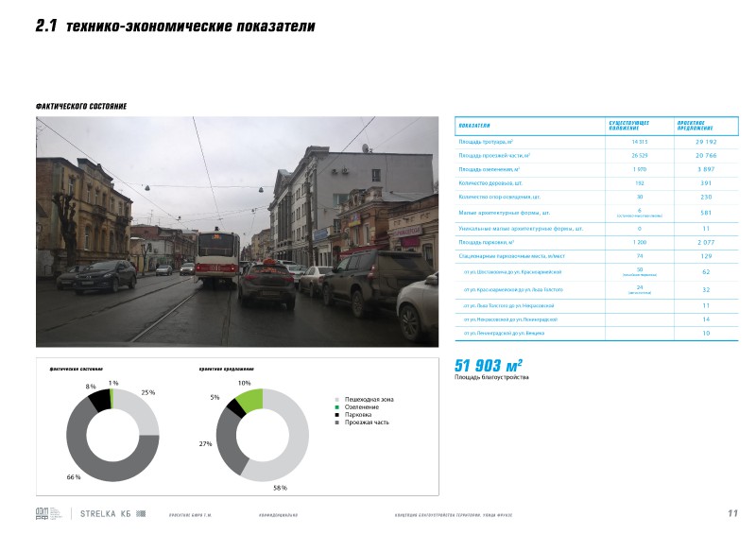
Task: Click the Показатели column header
Action: (x=474, y=127)
